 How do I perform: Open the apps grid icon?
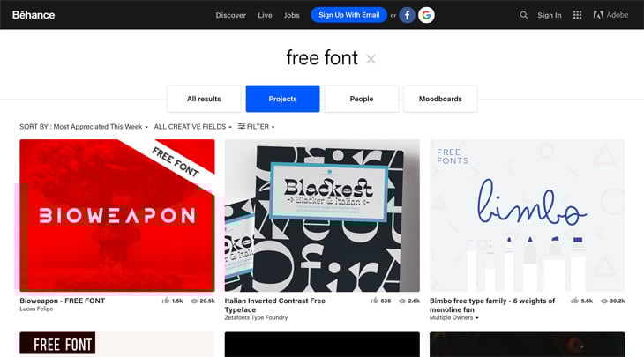coord(577,15)
